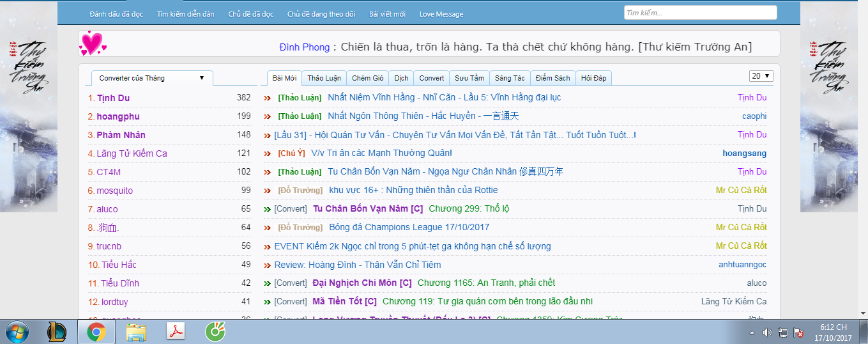Open khu vực 16+ thread
Screen dimensions: 868x344
pyautogui.click(x=413, y=191)
